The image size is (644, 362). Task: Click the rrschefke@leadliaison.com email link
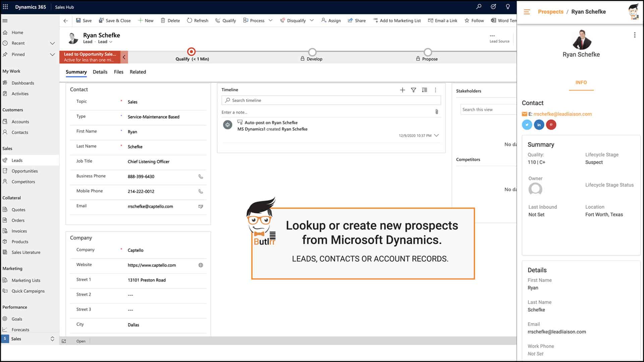pyautogui.click(x=562, y=114)
